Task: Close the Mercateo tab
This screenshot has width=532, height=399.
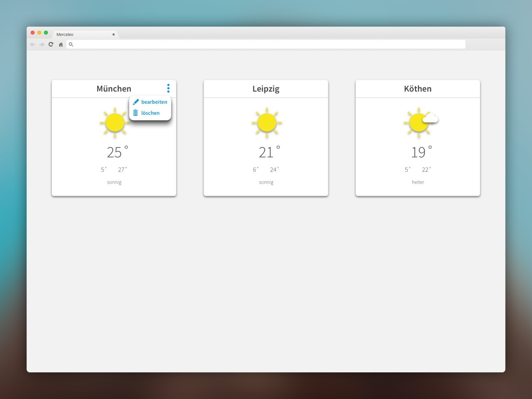Action: pyautogui.click(x=113, y=34)
